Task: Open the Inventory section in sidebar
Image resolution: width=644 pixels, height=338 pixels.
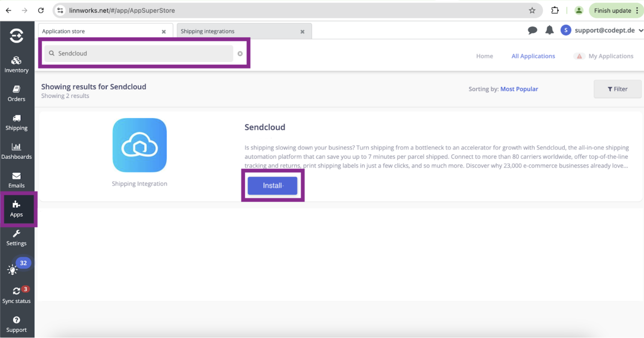Action: [17, 64]
